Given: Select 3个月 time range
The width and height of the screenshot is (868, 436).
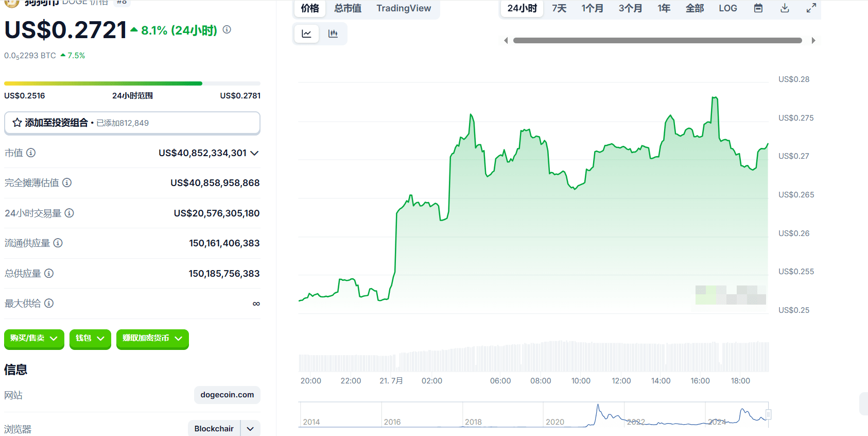Looking at the screenshot, I should (x=630, y=8).
